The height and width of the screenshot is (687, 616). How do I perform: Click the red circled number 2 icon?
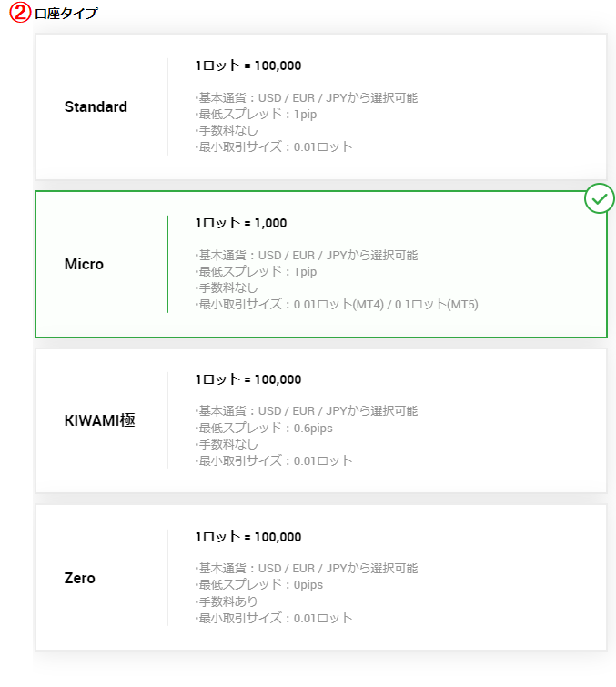point(20,12)
